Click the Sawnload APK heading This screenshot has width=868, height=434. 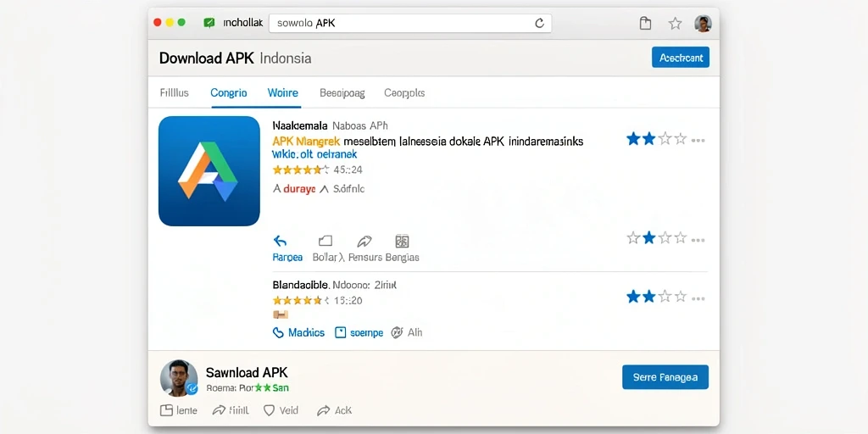[x=247, y=373]
